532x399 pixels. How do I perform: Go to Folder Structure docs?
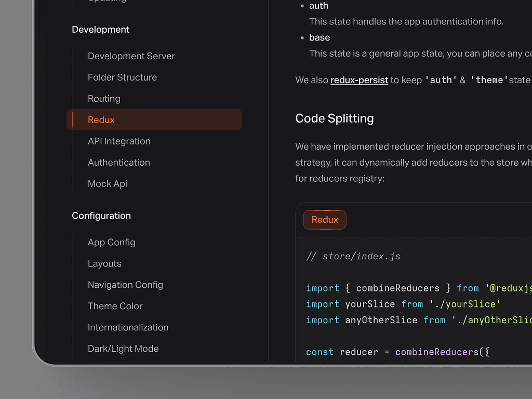coord(122,77)
